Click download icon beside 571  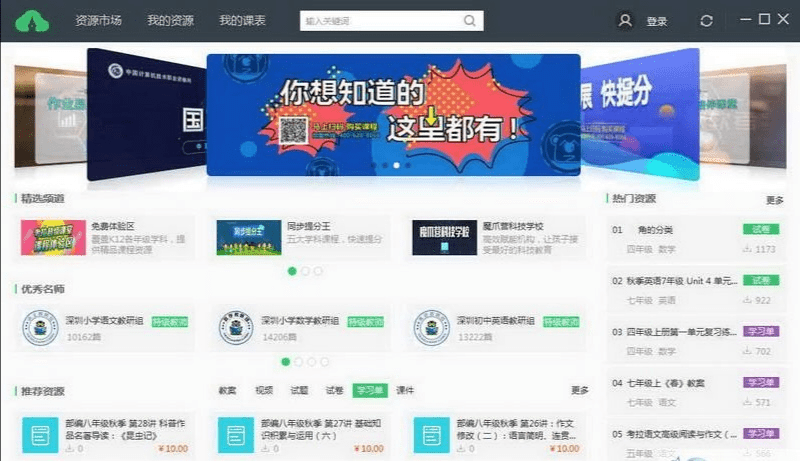[x=747, y=402]
